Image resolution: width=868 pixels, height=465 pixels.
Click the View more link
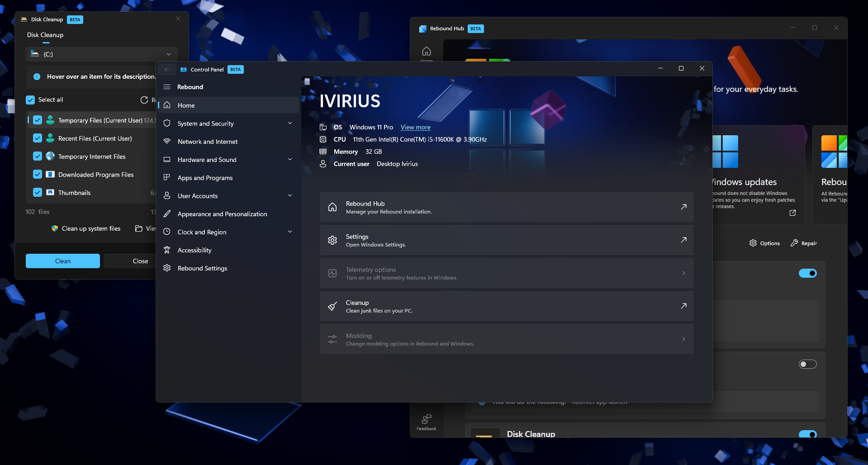click(x=415, y=127)
